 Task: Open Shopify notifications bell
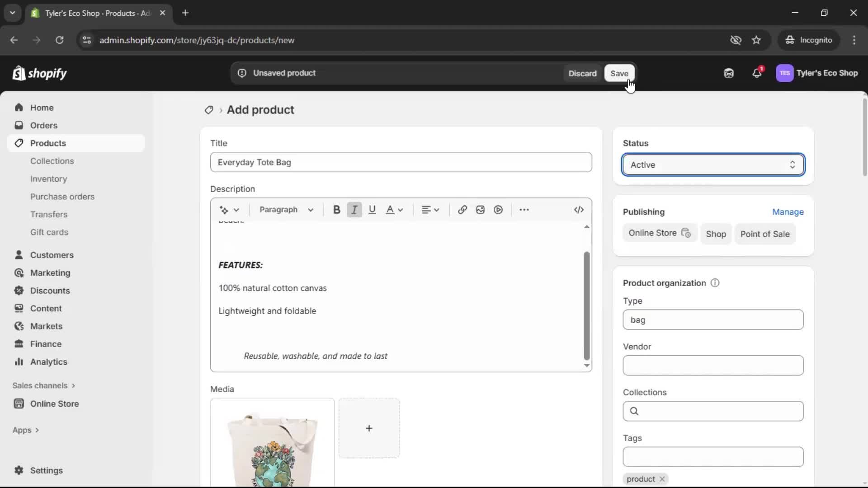point(757,73)
